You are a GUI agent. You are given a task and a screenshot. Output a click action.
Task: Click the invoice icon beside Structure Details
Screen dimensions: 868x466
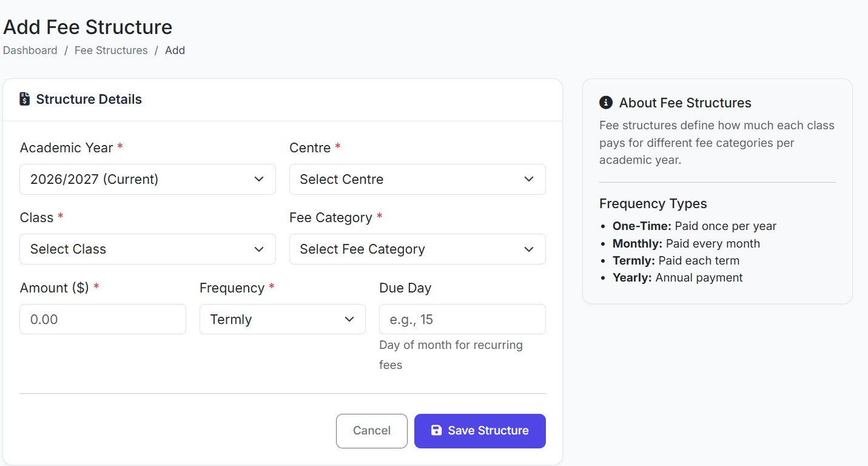click(x=24, y=99)
